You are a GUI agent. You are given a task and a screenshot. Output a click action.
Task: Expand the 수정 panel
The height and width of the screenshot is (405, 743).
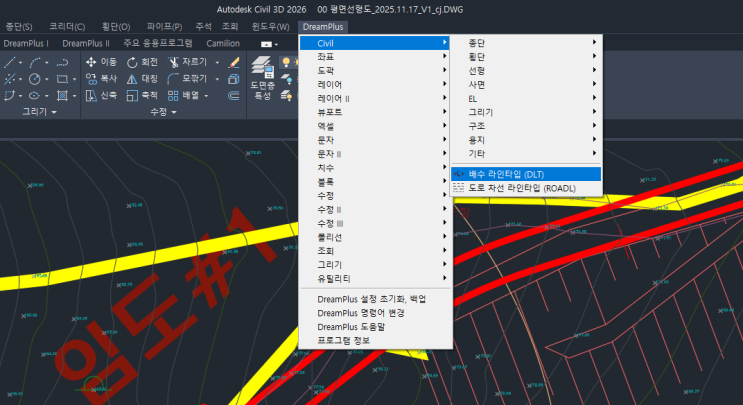pyautogui.click(x=163, y=112)
